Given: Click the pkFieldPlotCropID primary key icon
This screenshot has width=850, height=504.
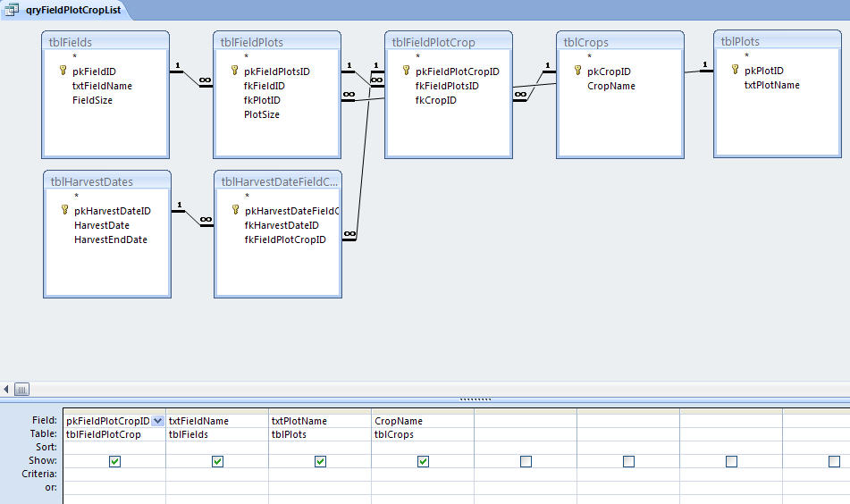Looking at the screenshot, I should coord(406,71).
